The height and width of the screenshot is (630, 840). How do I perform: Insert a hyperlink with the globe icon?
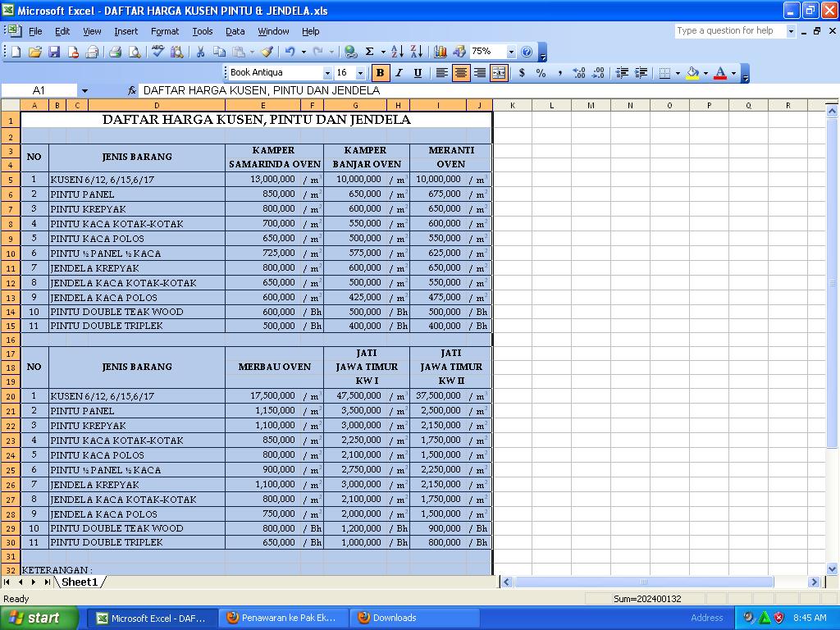click(x=350, y=52)
